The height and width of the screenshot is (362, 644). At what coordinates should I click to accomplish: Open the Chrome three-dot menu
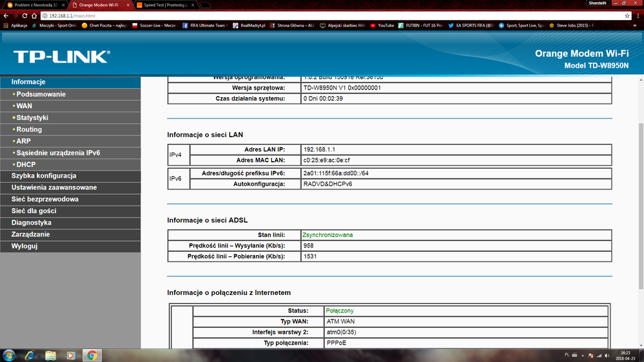(x=638, y=15)
